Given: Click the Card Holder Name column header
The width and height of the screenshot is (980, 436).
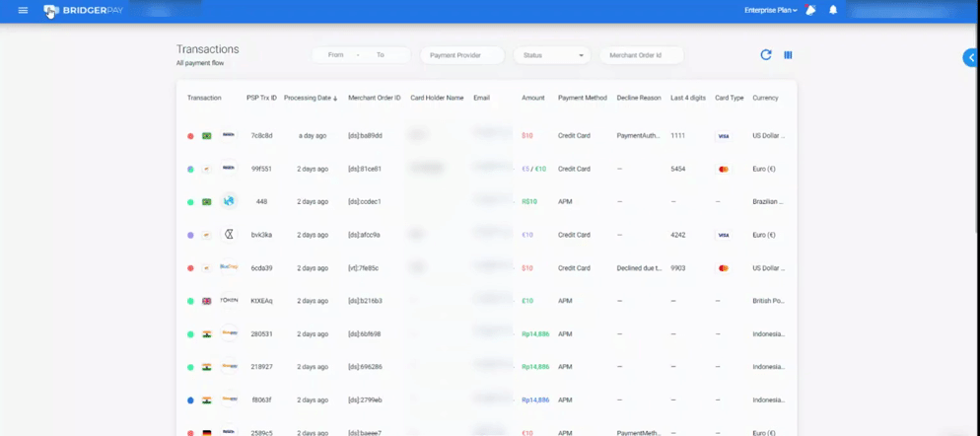Looking at the screenshot, I should 437,98.
